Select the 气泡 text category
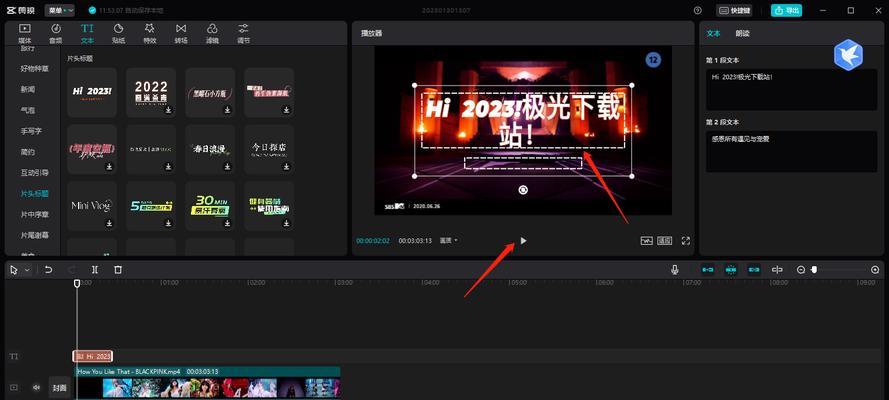 click(x=28, y=110)
